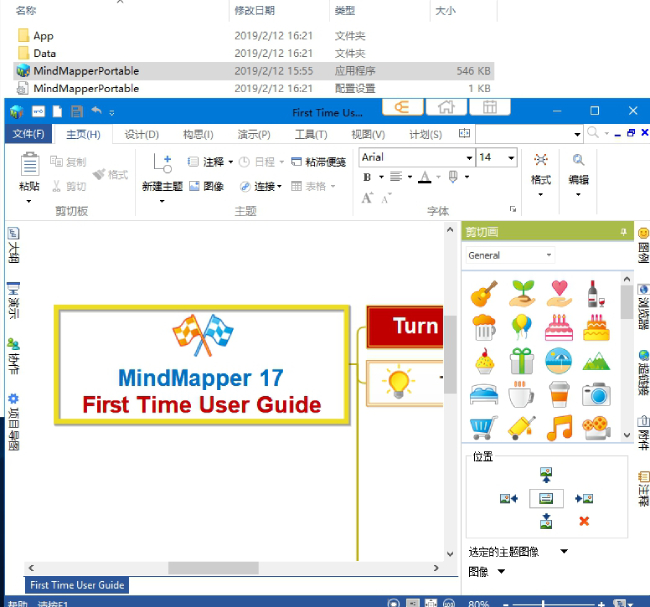Viewport: 650px width, 607px height.
Task: Select the wine bottle clipart
Action: coord(596,294)
